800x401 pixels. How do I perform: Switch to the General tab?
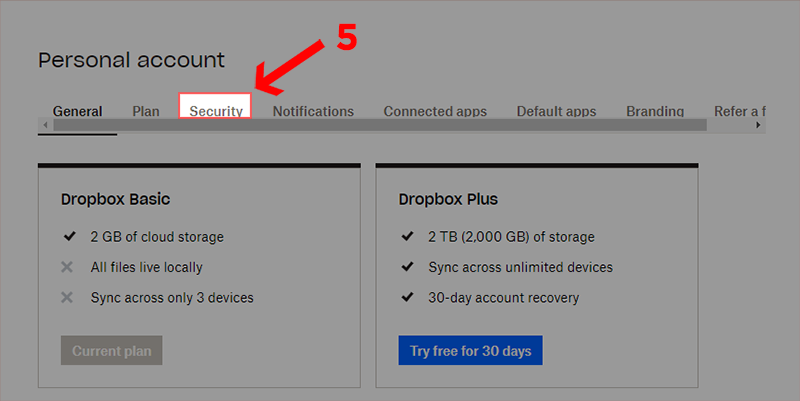[77, 111]
